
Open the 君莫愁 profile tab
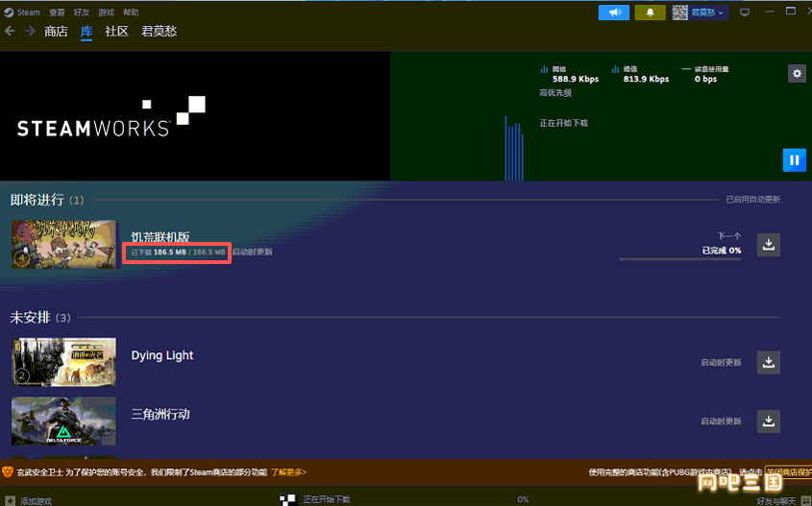tap(159, 32)
